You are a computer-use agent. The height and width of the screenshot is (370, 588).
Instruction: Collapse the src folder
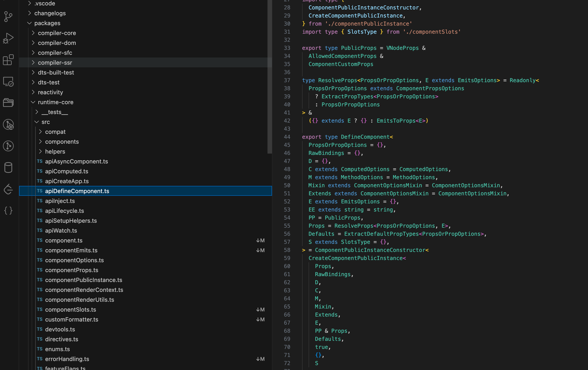37,122
